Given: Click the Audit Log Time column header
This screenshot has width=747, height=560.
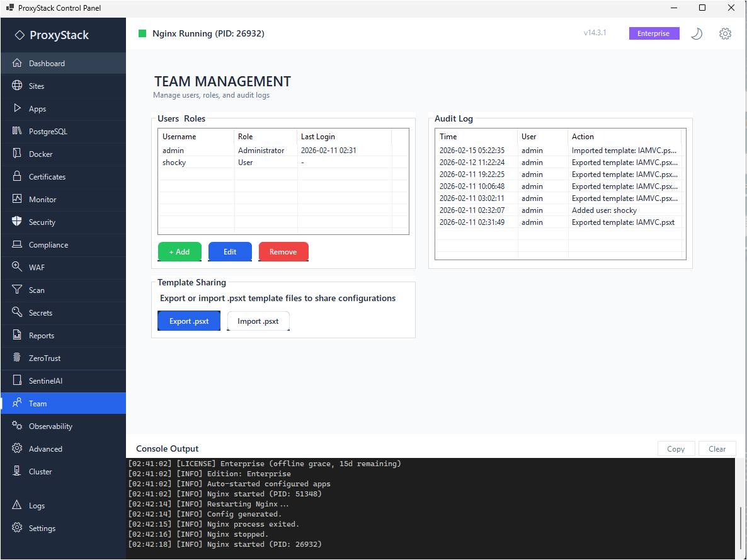Looking at the screenshot, I should 476,136.
